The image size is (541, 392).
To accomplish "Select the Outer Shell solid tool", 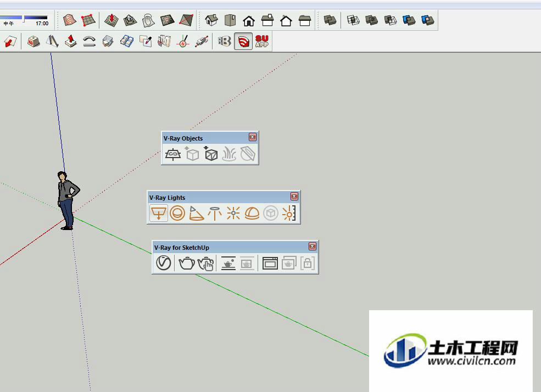I will tap(330, 20).
